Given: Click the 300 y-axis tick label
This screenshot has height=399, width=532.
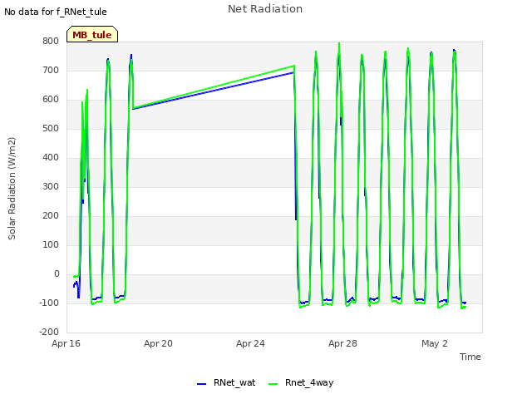Looking at the screenshot, I should tap(51, 187).
